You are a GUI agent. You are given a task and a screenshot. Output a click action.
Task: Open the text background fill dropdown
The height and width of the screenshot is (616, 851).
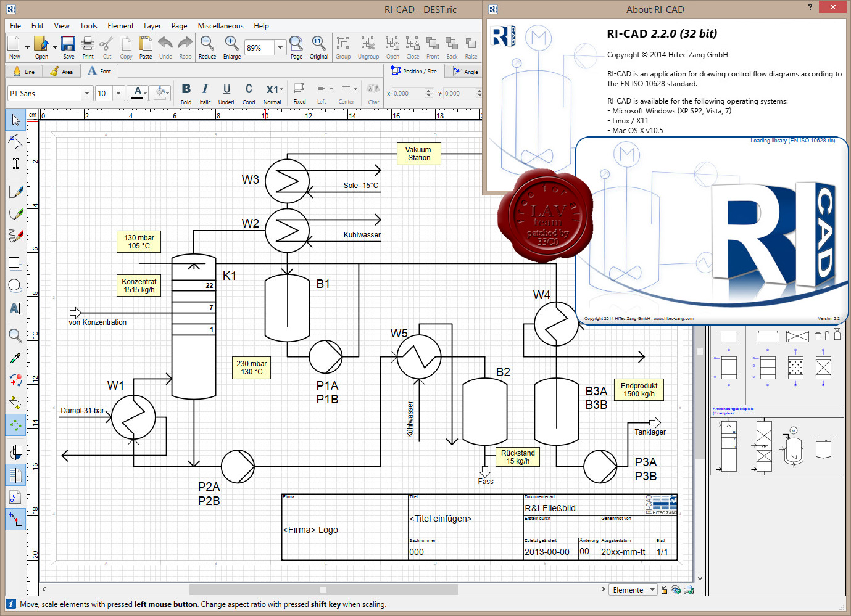[168, 93]
